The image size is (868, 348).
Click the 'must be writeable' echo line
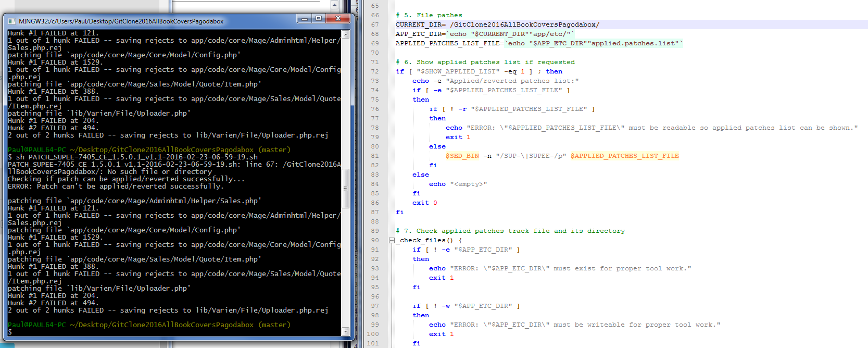tap(575, 325)
